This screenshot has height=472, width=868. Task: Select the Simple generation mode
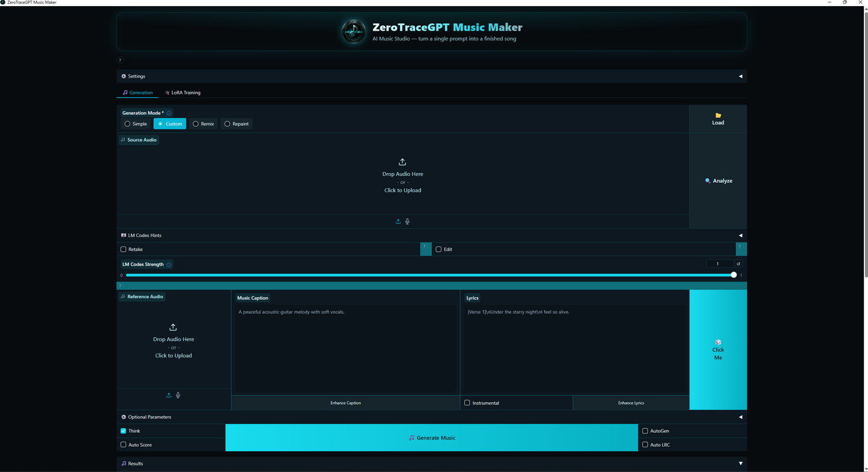click(x=136, y=124)
